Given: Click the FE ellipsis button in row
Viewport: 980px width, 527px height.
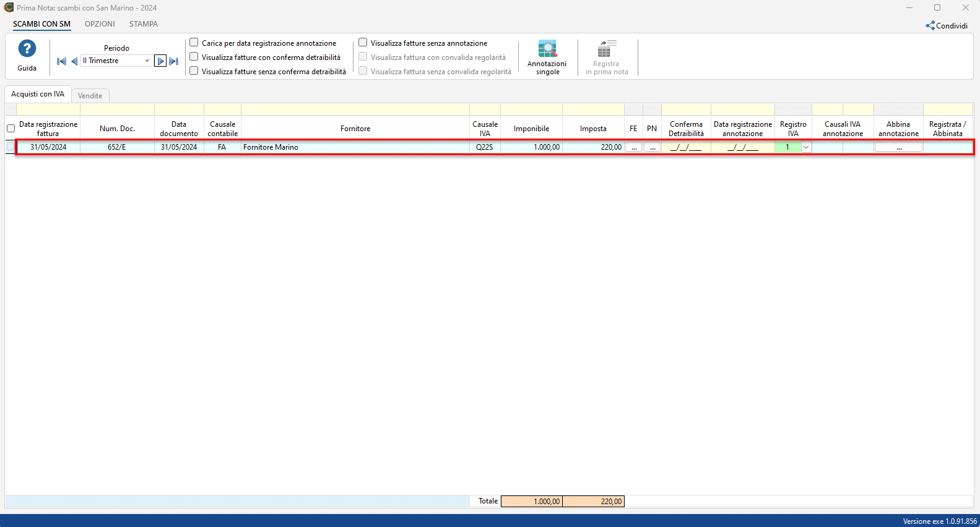Looking at the screenshot, I should tap(633, 147).
